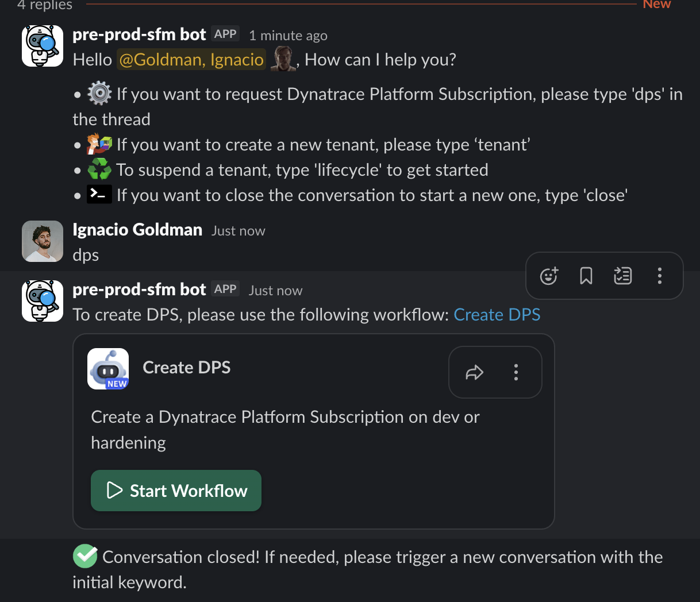The width and height of the screenshot is (700, 602).
Task: Click the second pre-prod-sfm bot avatar
Action: click(43, 301)
